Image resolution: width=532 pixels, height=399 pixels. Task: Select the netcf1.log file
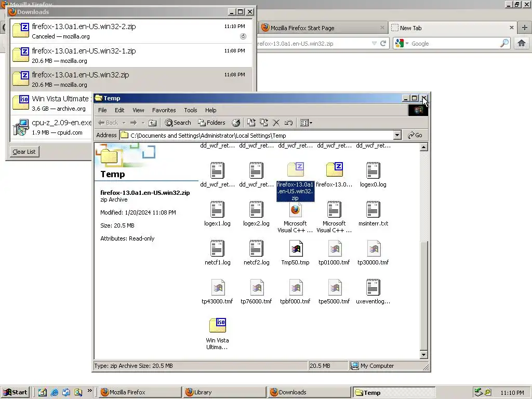pos(217,253)
